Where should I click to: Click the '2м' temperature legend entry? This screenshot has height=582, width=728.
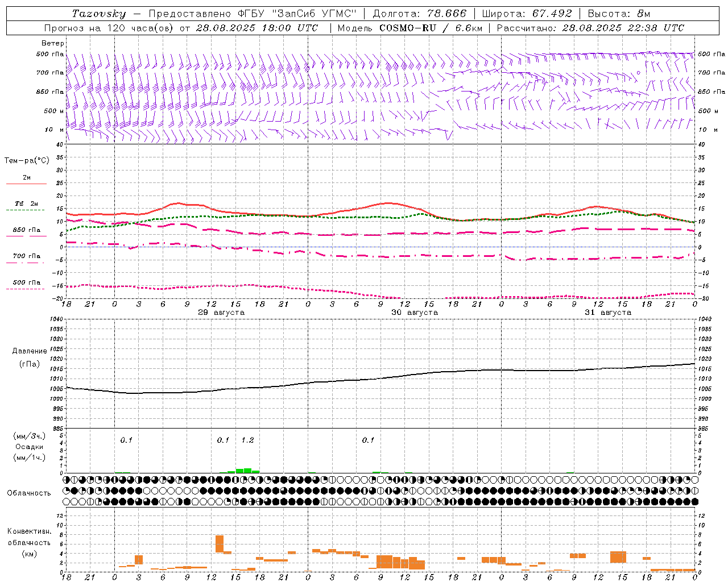click(27, 178)
